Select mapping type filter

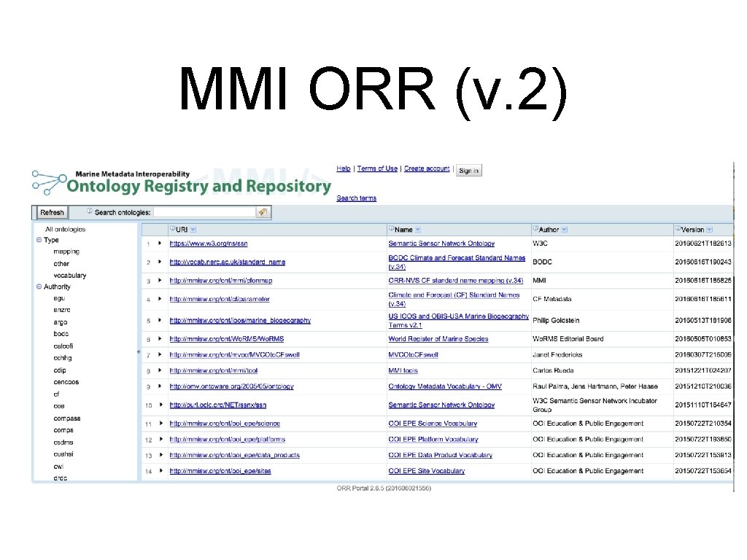(x=66, y=252)
